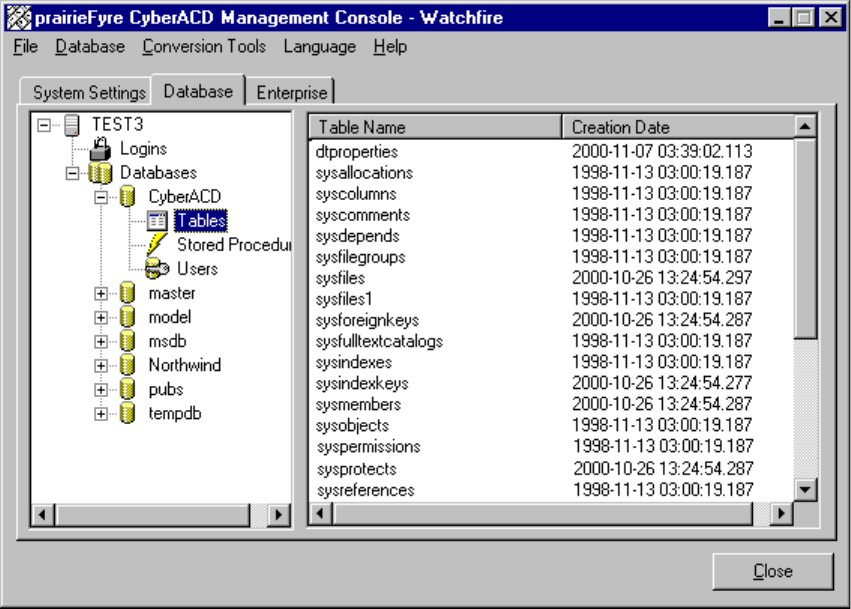Select the Tables tree item label
The image size is (851, 609).
201,221
